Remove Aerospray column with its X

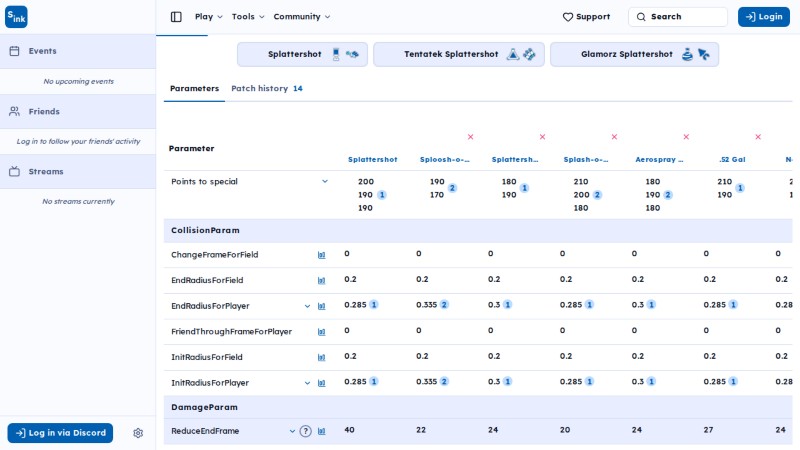(x=686, y=137)
